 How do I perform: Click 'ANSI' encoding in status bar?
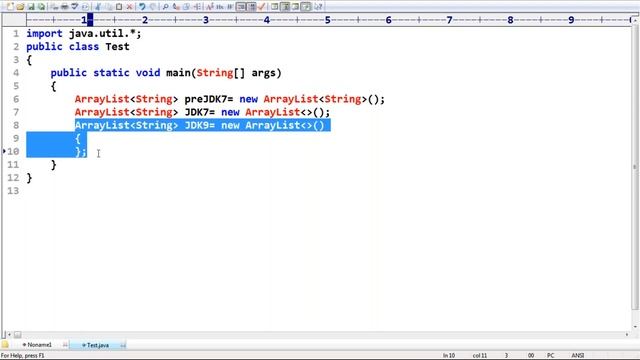(578, 356)
